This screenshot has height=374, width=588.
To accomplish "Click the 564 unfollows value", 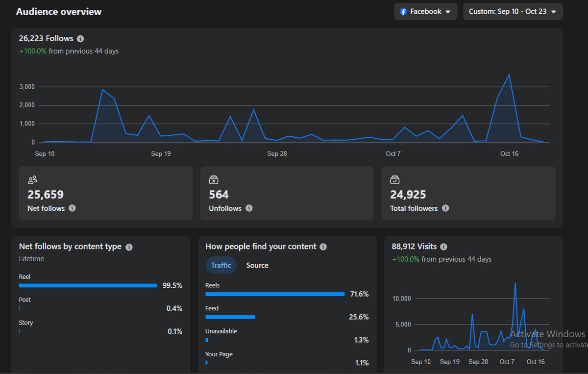I will (x=219, y=195).
